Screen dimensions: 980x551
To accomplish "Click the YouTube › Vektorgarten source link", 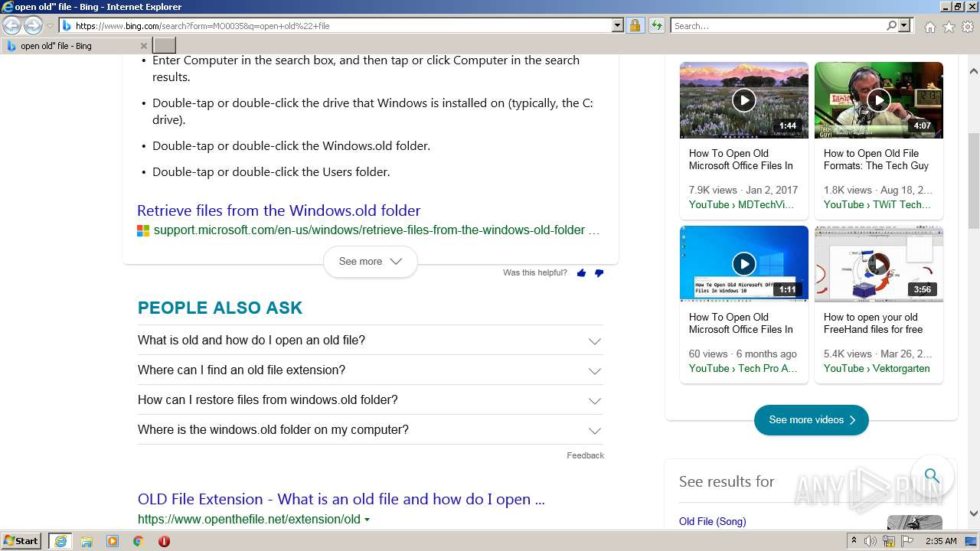I will (877, 369).
